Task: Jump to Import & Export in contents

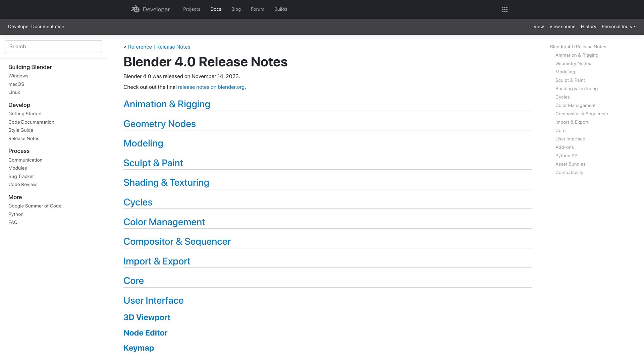Action: point(572,122)
